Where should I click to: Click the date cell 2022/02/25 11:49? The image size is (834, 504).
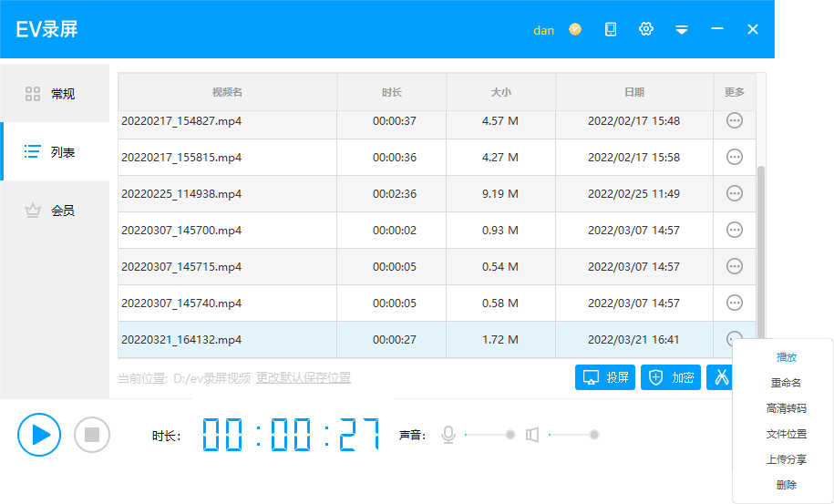pos(633,194)
